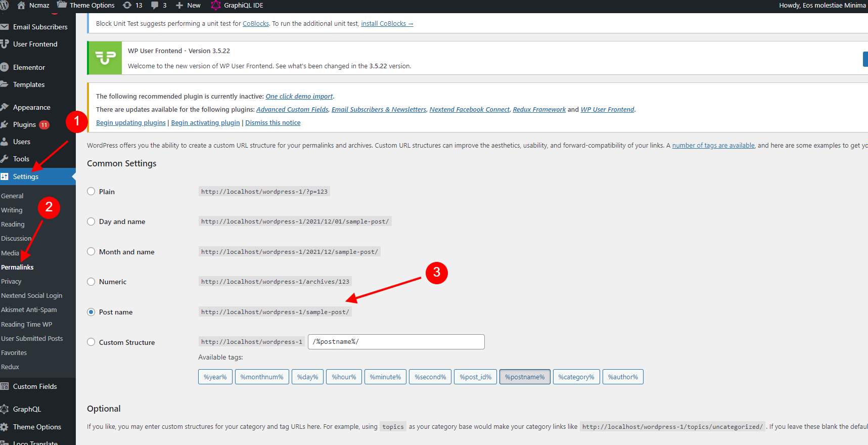Open number of tags are available link

tap(713, 145)
